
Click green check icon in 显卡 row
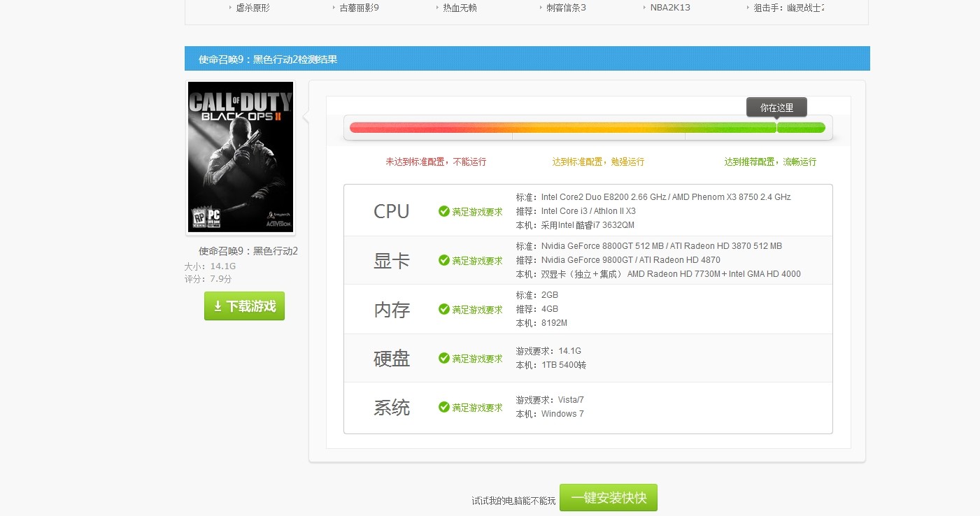point(443,260)
